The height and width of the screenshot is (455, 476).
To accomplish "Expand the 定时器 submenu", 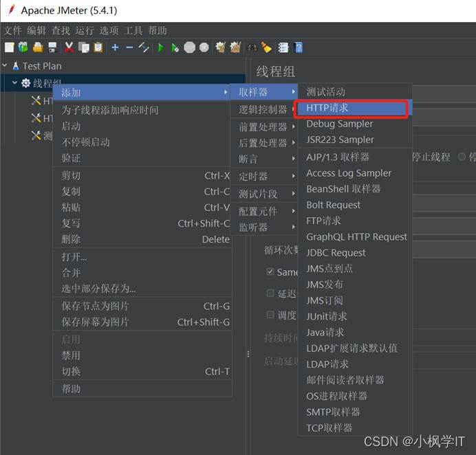I will coord(264,176).
